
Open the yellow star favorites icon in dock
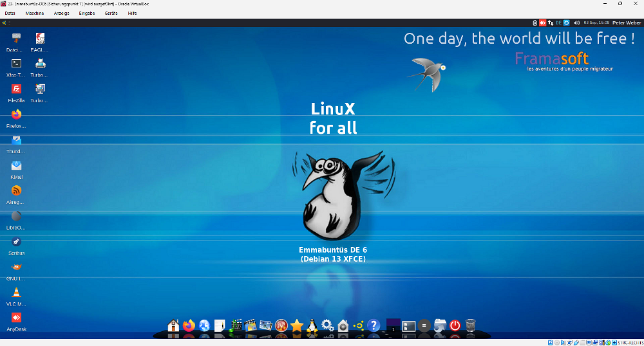coord(297,325)
